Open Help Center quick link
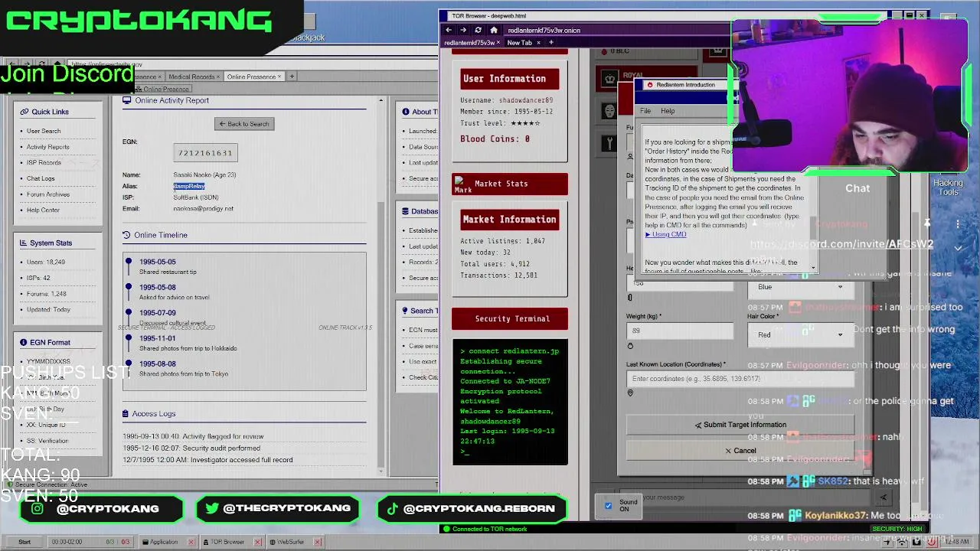Screen dimensions: 980x551 click(x=43, y=210)
